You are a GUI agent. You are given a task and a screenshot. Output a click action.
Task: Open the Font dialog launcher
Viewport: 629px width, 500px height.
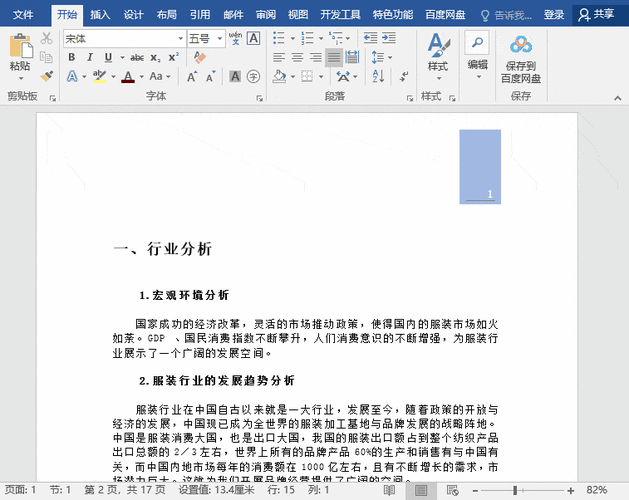pos(260,98)
